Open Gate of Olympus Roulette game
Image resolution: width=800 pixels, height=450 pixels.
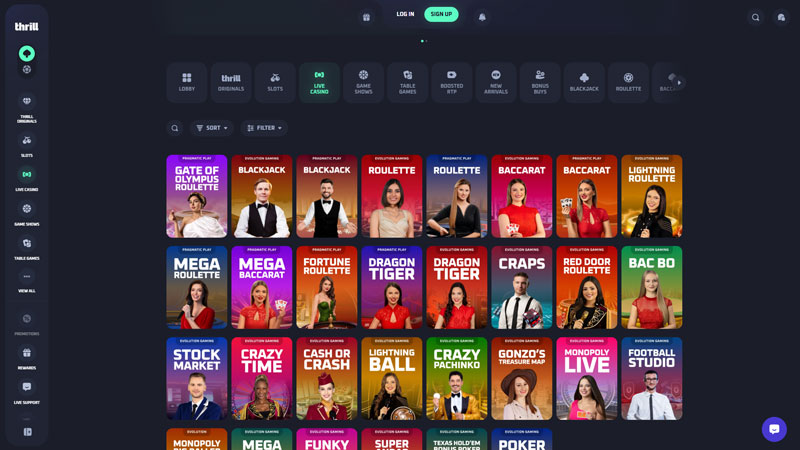[196, 196]
